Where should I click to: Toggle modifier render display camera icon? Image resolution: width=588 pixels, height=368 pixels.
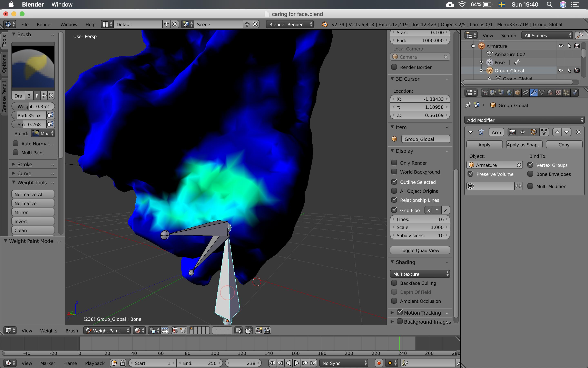pos(512,132)
